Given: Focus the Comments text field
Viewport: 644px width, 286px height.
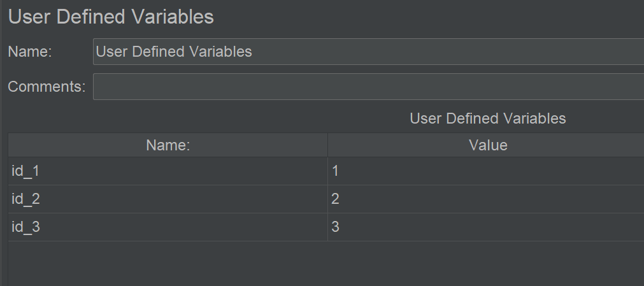Looking at the screenshot, I should 368,87.
